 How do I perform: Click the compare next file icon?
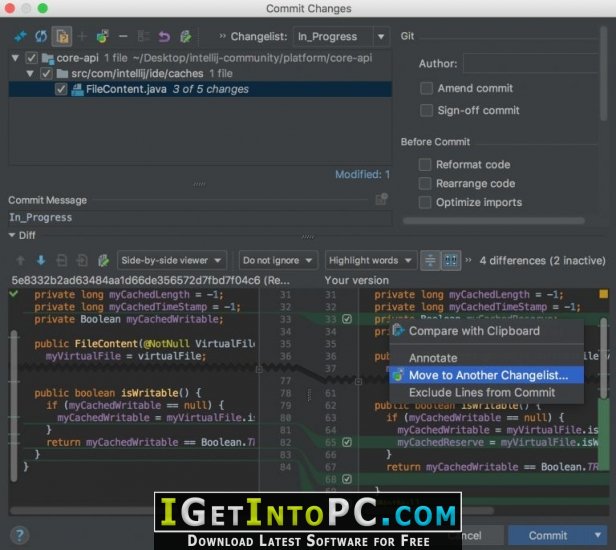coord(82,260)
